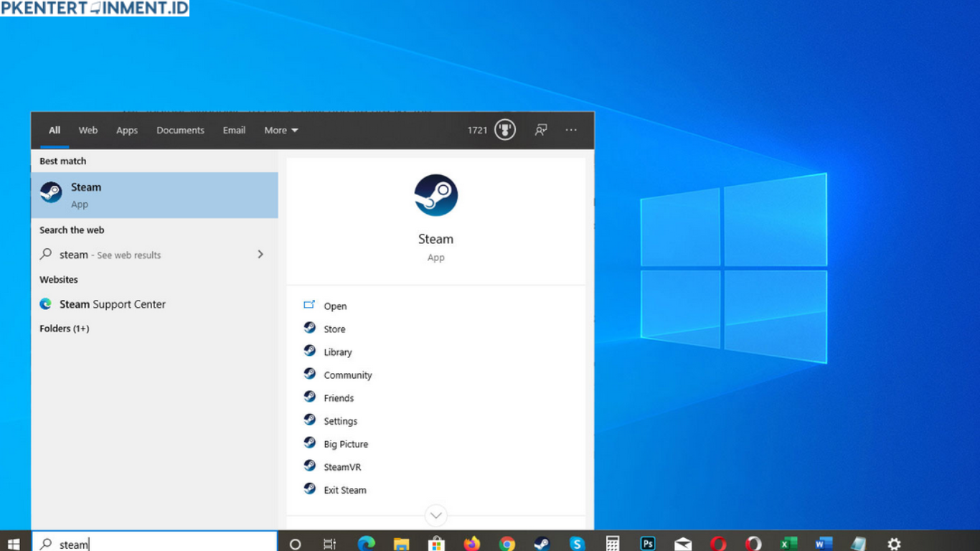The width and height of the screenshot is (980, 551).
Task: Launch Photoshop from the taskbar
Action: [x=648, y=544]
